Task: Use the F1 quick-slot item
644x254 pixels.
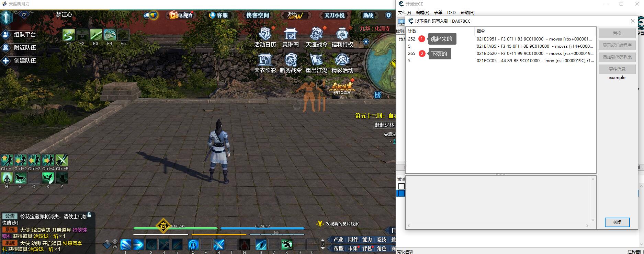Action: 69,35
